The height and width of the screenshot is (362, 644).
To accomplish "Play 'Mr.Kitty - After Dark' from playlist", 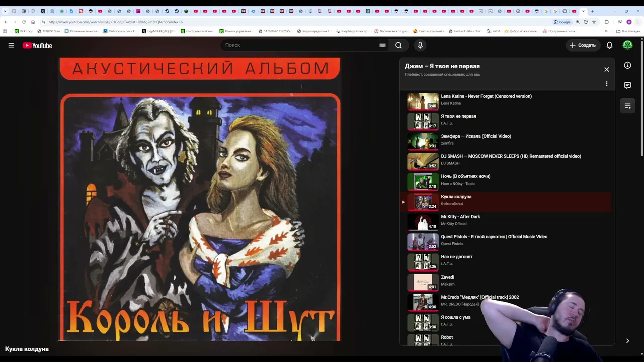I will [506, 222].
